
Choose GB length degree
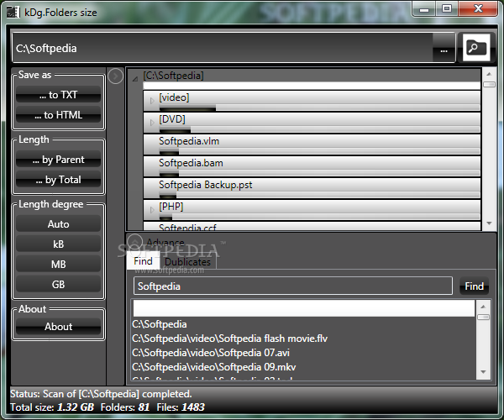point(58,285)
